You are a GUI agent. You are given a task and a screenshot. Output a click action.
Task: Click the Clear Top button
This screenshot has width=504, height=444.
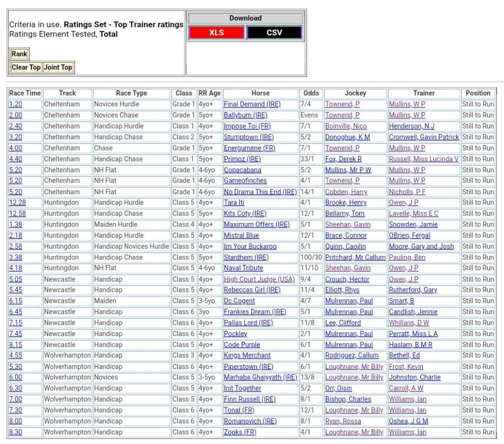tap(26, 67)
